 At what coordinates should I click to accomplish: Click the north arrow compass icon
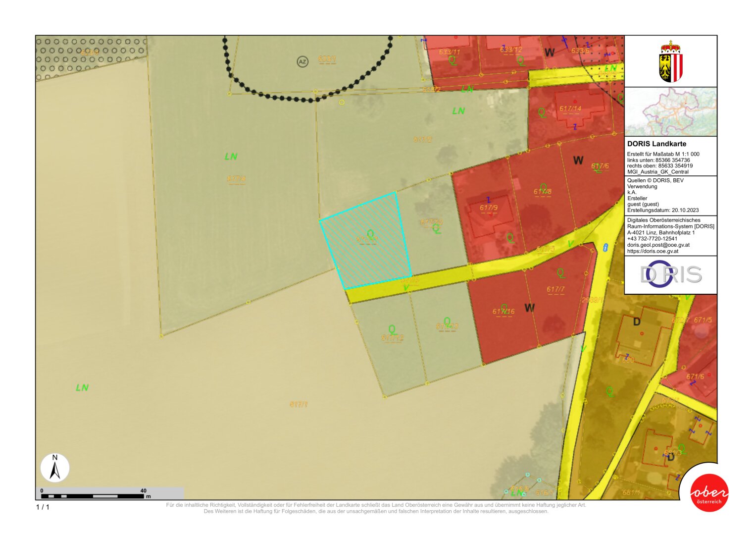click(x=55, y=468)
